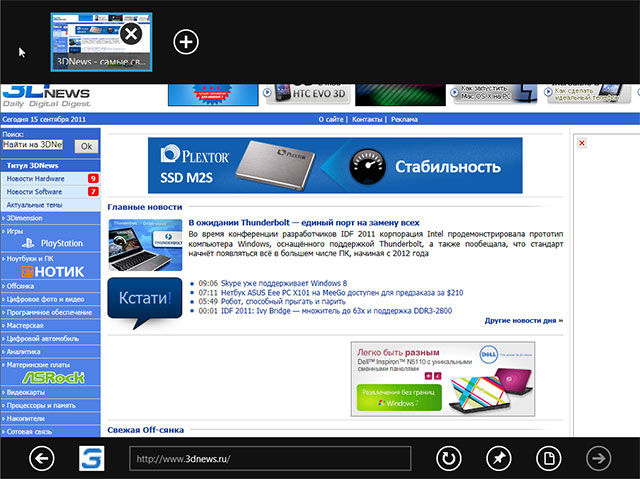Expand 'Программное обеспечение' category
640x479 pixels.
click(51, 312)
